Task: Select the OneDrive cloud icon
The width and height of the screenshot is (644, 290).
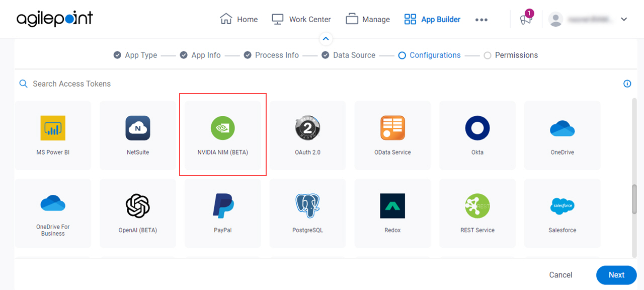Action: pyautogui.click(x=562, y=128)
